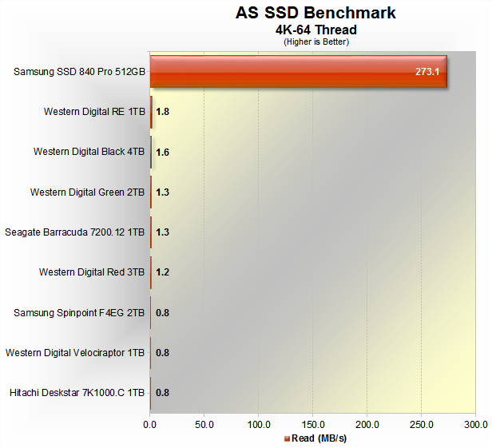Select the Western Digital RE 1TB label
This screenshot has height=448, width=492.
pyautogui.click(x=94, y=112)
